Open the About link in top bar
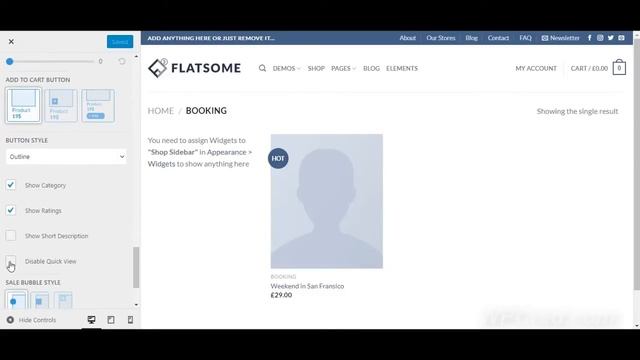The width and height of the screenshot is (640, 360). (407, 38)
